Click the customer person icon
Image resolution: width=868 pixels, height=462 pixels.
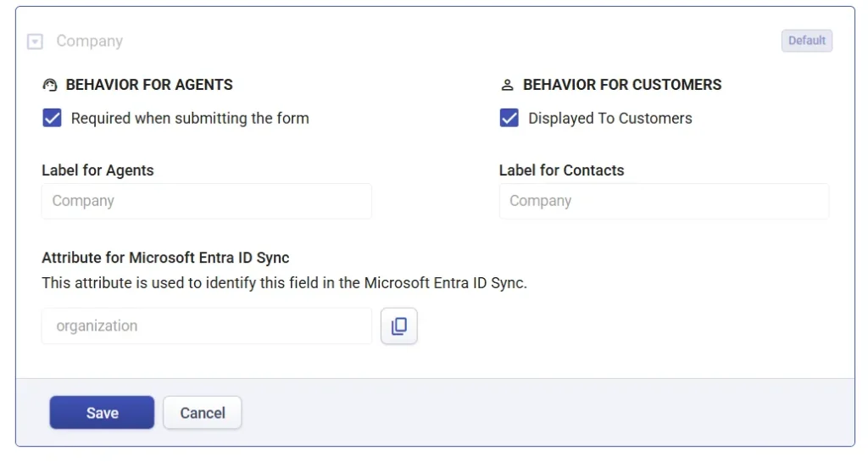pyautogui.click(x=507, y=85)
